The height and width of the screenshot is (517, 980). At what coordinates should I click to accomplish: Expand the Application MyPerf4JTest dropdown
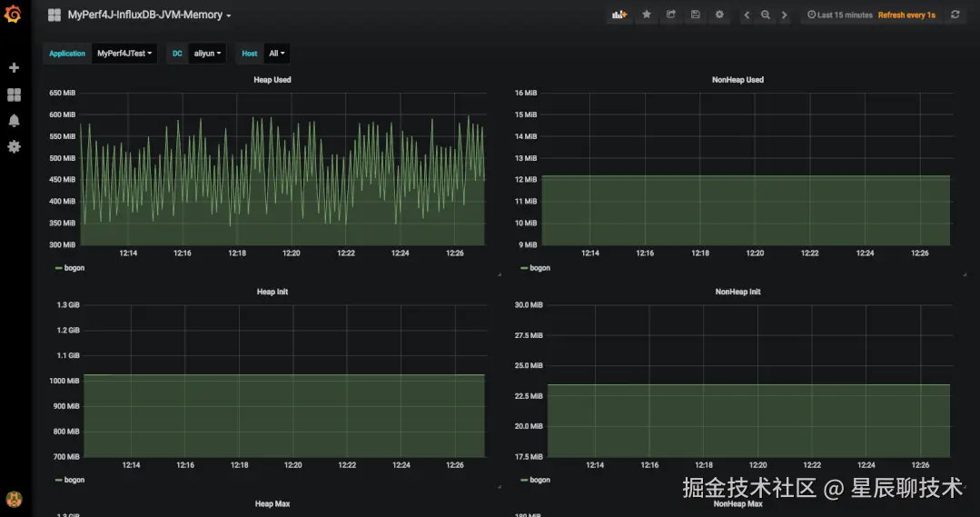tap(124, 54)
